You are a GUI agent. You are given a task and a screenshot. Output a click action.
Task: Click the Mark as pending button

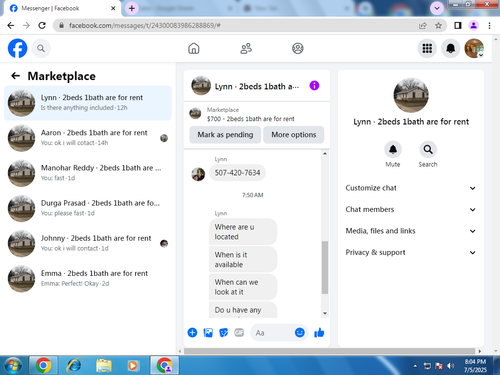225,135
